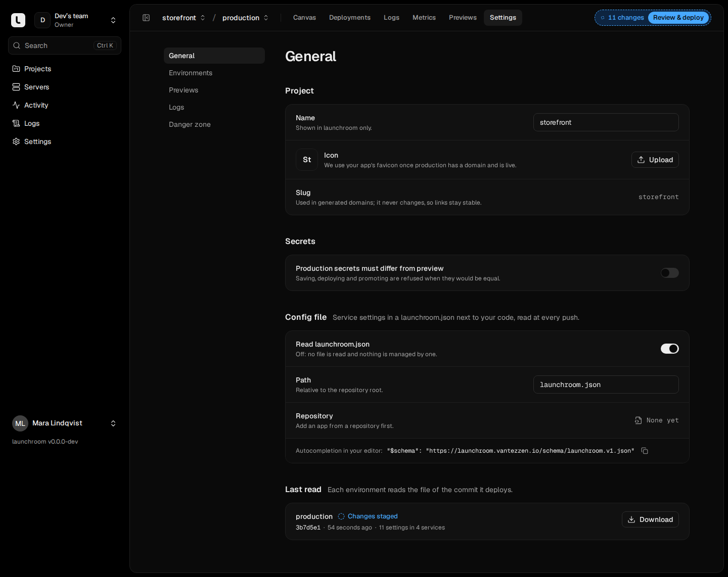Click the search magnifier icon

coord(17,45)
